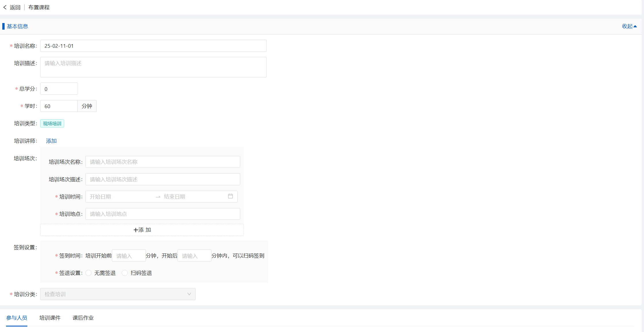Click the plus add session button
This screenshot has height=332, width=644.
coord(142,230)
